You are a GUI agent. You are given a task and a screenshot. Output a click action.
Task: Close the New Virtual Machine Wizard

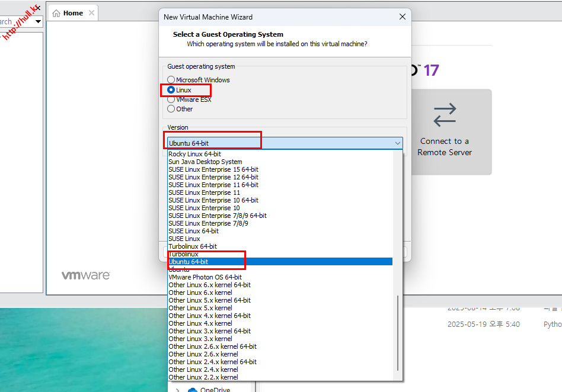click(x=403, y=17)
